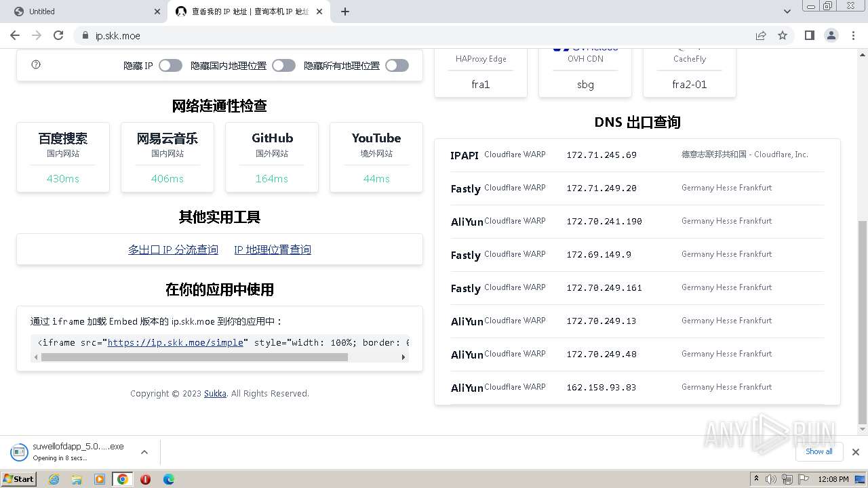Open the network tray icon
868x488 pixels.
(x=787, y=479)
